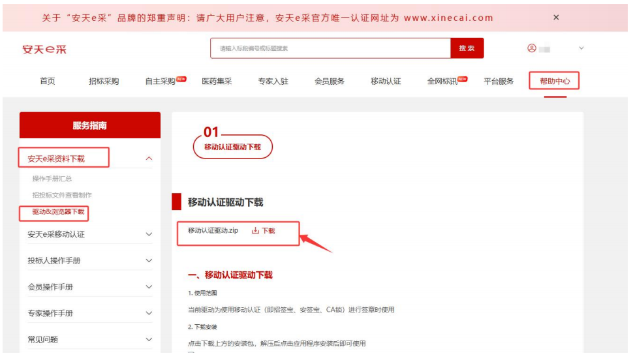Select 安天e采移动认证 in the sidebar
The image size is (633, 364).
click(x=56, y=234)
